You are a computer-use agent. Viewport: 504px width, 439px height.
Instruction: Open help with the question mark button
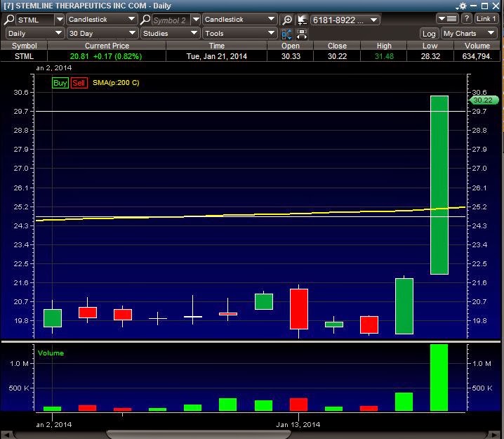click(x=467, y=19)
